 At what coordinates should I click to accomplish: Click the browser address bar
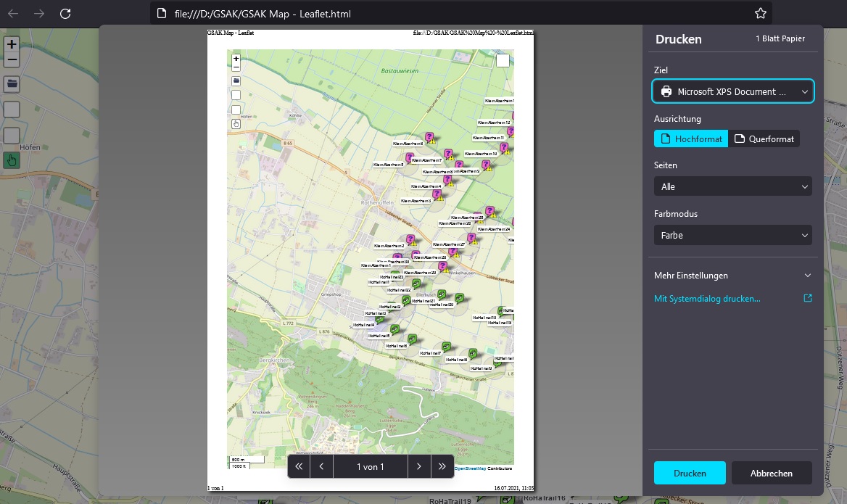[450, 13]
